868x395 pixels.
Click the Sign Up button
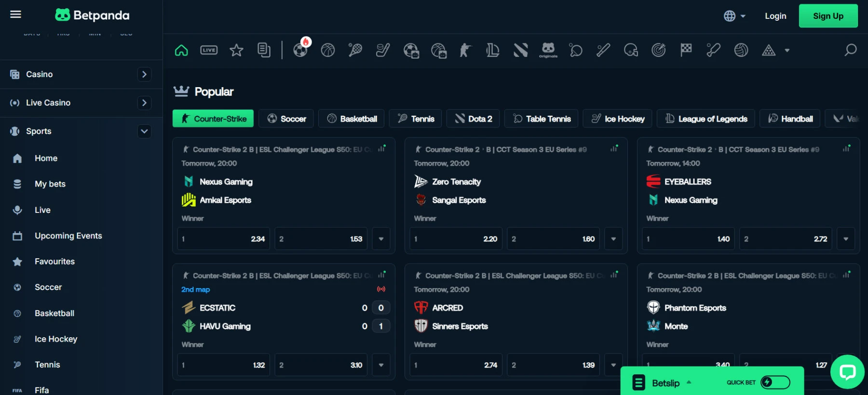(828, 16)
